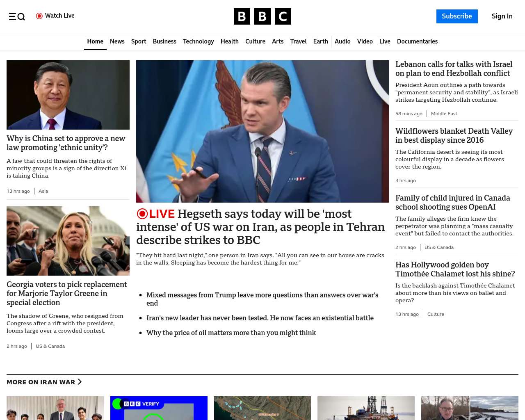Open the Xi Jinping article photo
Image resolution: width=525 pixels, height=420 pixels.
pos(68,95)
